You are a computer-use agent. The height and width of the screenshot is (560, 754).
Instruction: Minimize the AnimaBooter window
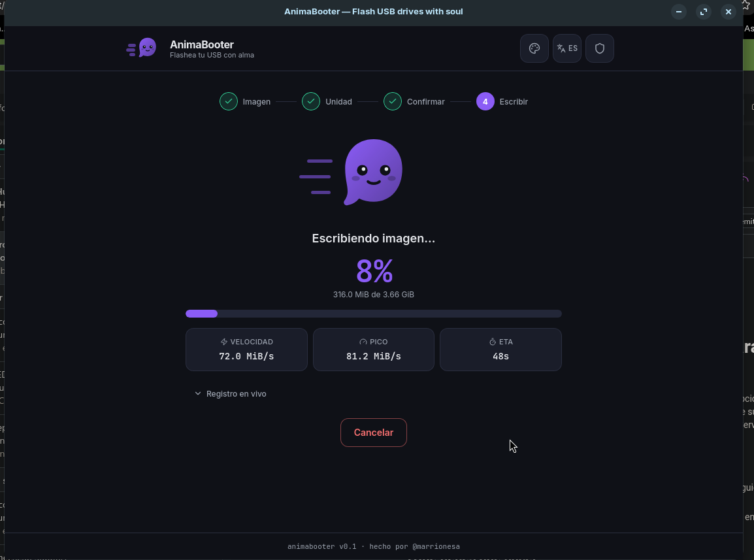coord(678,12)
